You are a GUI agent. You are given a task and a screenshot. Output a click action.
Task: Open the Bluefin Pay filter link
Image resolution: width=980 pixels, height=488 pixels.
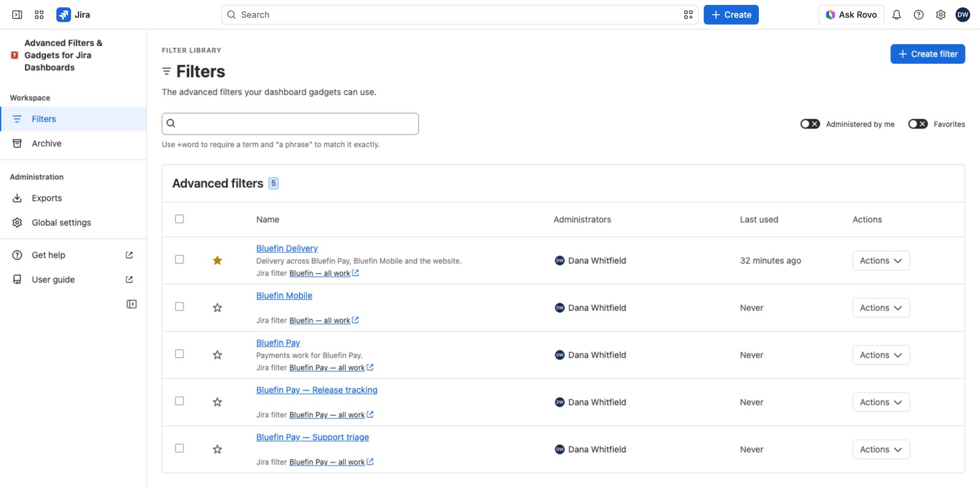click(278, 343)
